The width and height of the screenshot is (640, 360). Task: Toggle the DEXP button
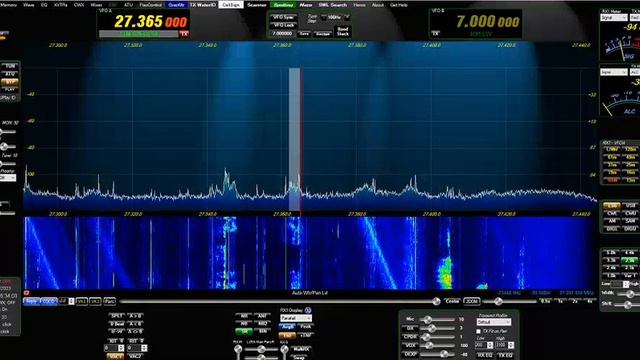pos(410,354)
